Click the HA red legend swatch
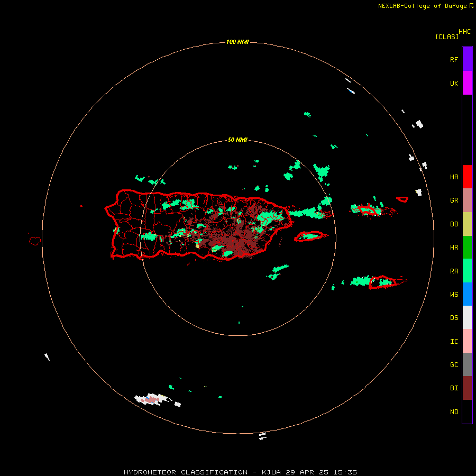The height and width of the screenshot is (476, 476). [x=467, y=177]
